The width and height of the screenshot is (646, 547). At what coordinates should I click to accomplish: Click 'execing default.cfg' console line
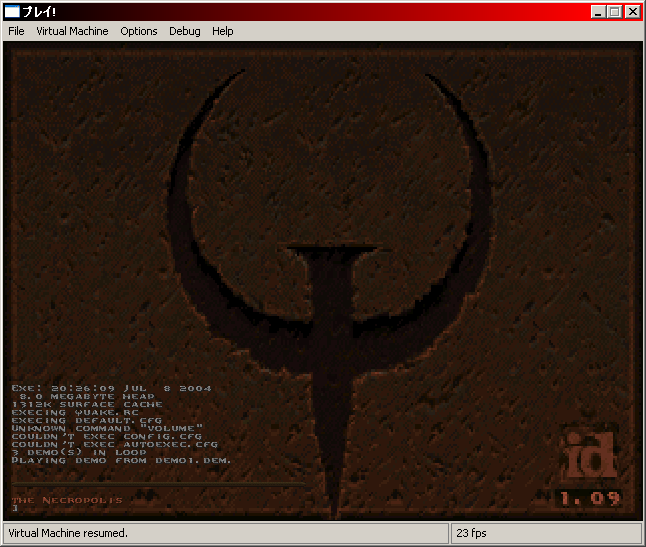click(87, 420)
